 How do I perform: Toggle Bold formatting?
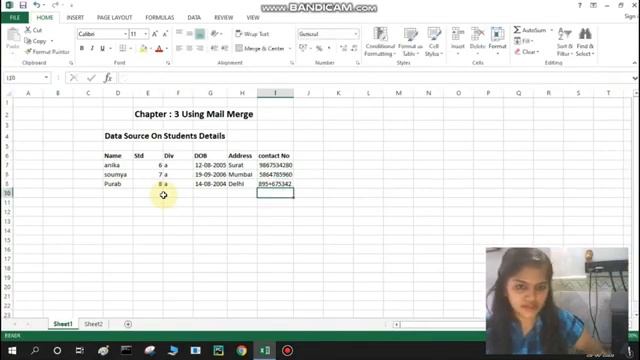click(82, 48)
